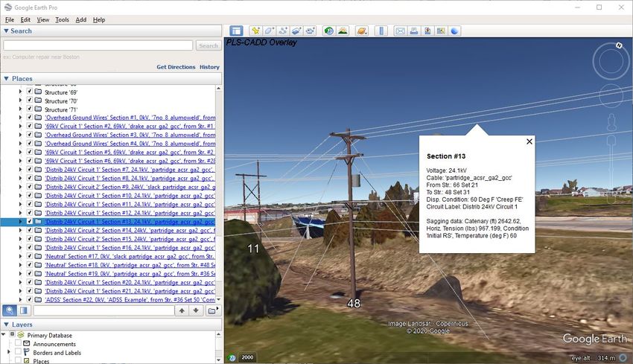
Task: Add a placemark with pushpin tool
Action: click(255, 31)
